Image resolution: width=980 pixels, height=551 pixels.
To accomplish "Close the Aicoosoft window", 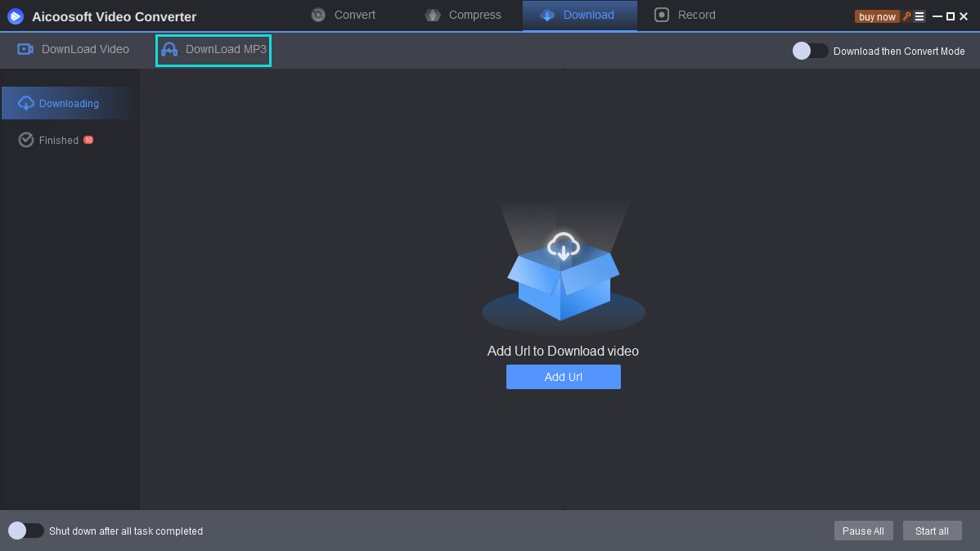I will tap(964, 16).
